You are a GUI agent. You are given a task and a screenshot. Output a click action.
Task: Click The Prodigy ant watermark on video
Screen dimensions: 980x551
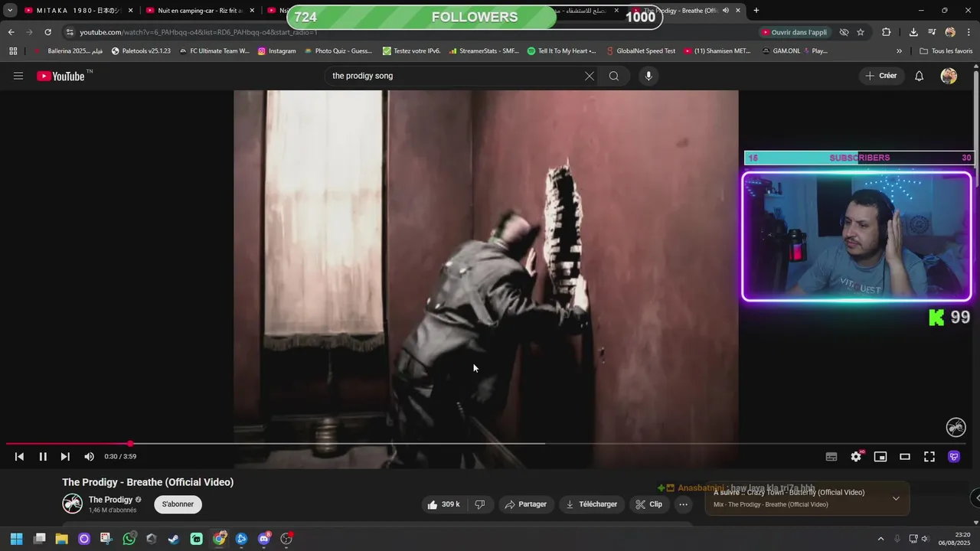point(955,427)
